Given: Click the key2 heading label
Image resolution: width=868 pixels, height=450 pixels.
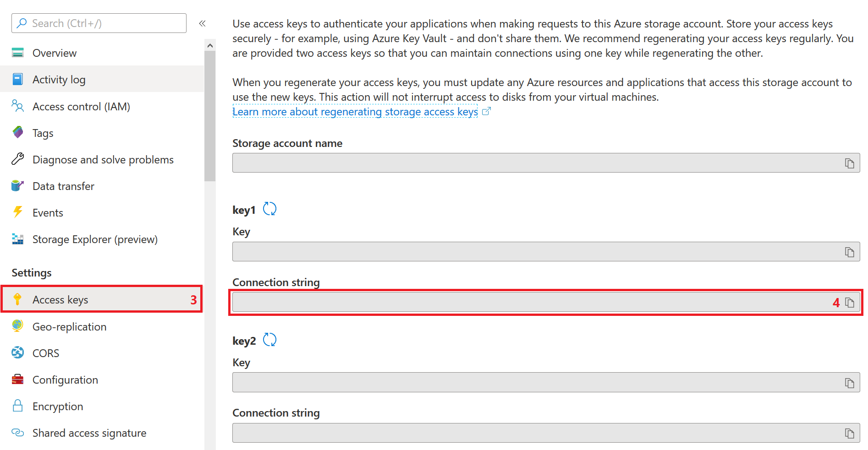Looking at the screenshot, I should click(x=244, y=341).
